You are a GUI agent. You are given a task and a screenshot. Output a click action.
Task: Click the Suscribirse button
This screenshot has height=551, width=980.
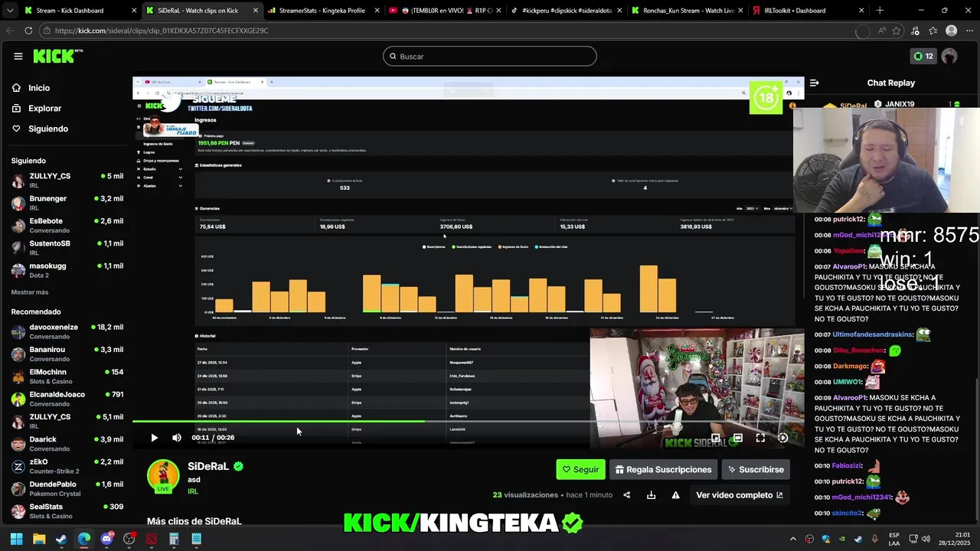pyautogui.click(x=756, y=469)
